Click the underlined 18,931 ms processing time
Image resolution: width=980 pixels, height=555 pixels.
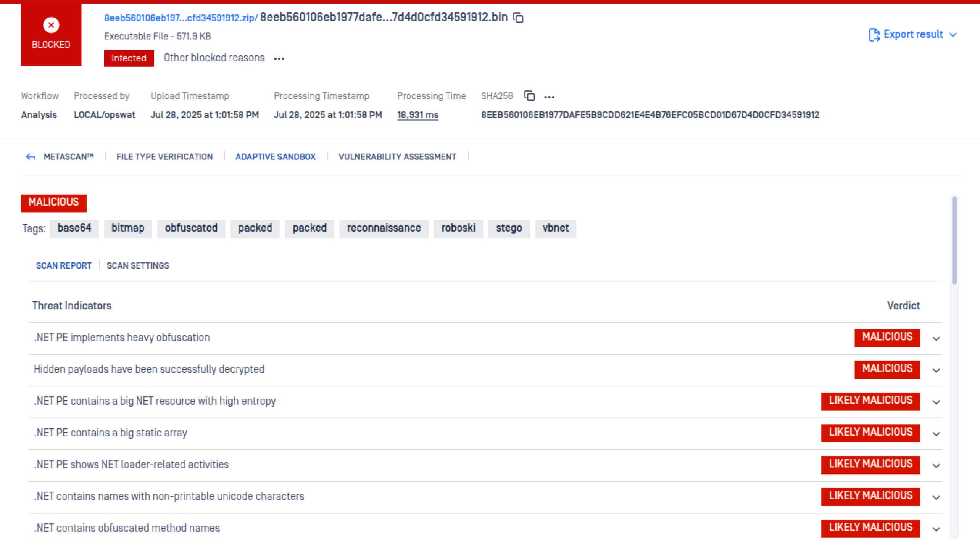[x=417, y=115]
